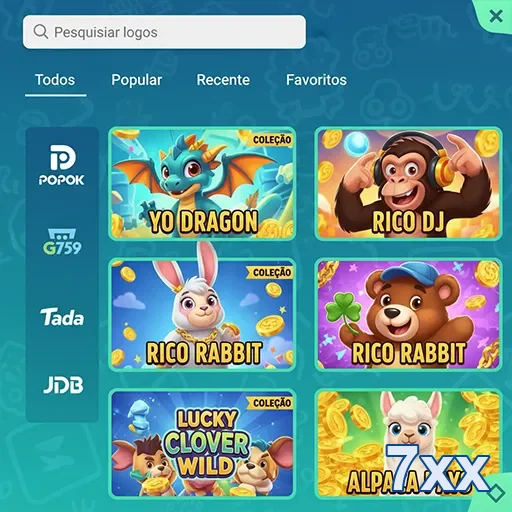
Task: Focus the Pesquisiar logos search field
Action: tap(164, 32)
